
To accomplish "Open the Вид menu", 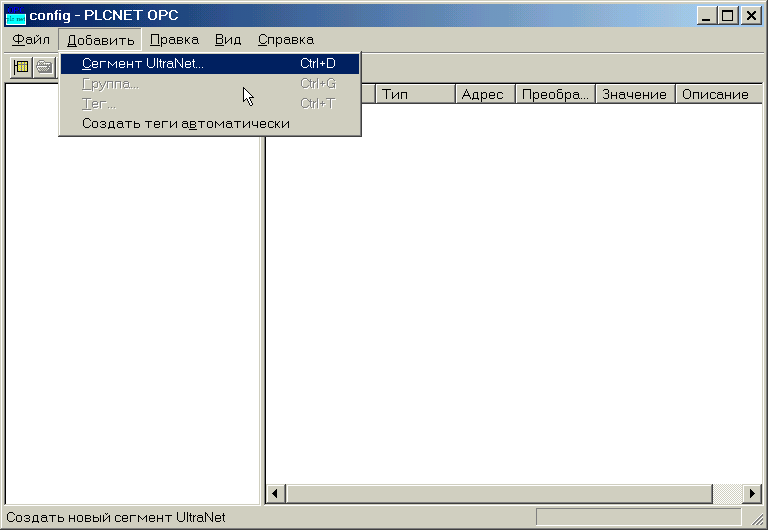I will coord(228,40).
